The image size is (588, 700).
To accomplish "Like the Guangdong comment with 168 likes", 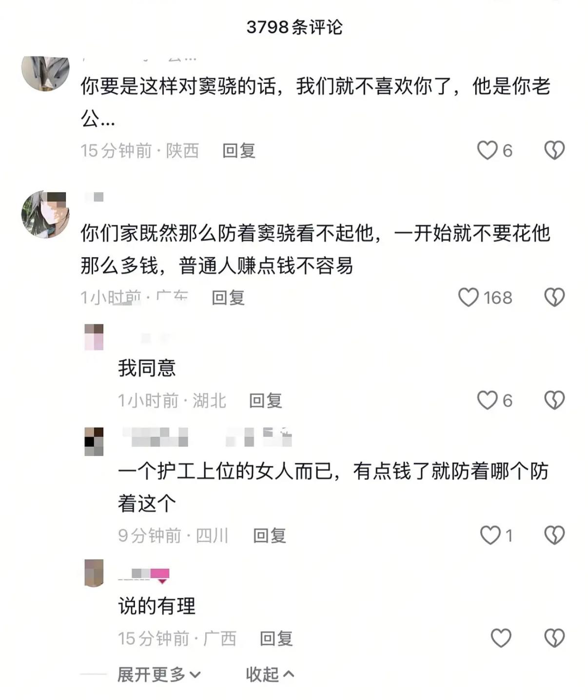I will tap(469, 297).
